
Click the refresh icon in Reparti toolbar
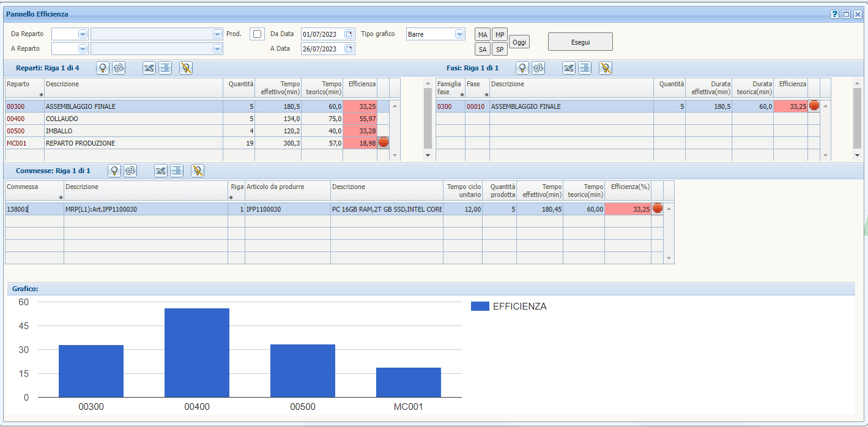(x=119, y=69)
